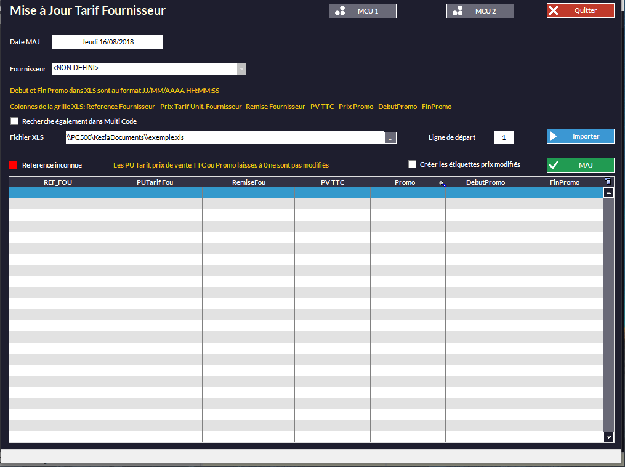Click the Ligne de départ number field
The width and height of the screenshot is (625, 467).
(x=504, y=137)
